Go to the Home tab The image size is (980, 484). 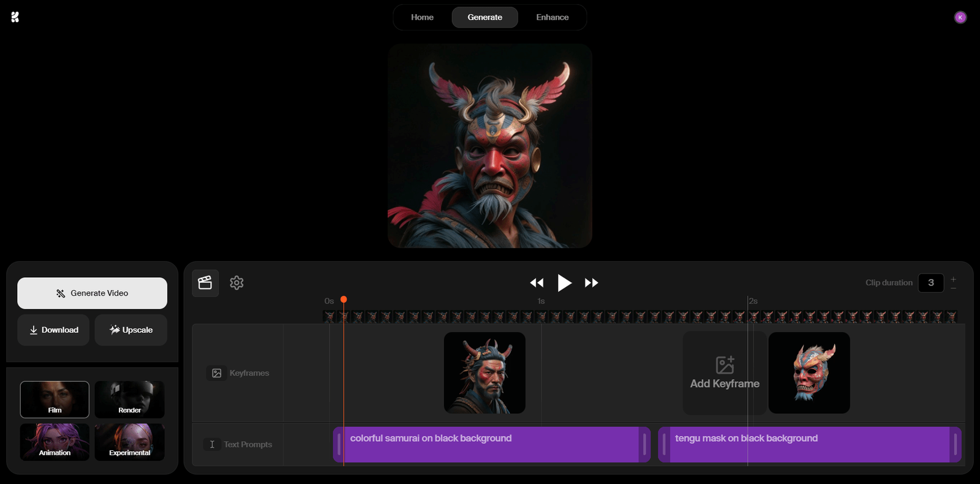[422, 17]
